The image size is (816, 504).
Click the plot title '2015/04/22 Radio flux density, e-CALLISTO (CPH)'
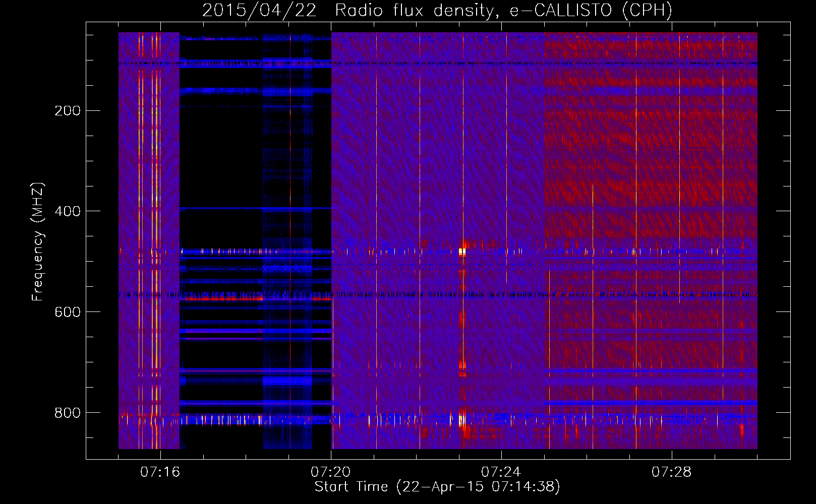tap(437, 10)
